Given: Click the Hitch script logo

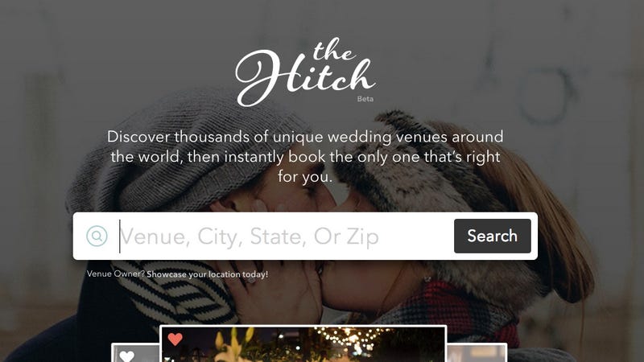Looking at the screenshot, I should [305, 72].
